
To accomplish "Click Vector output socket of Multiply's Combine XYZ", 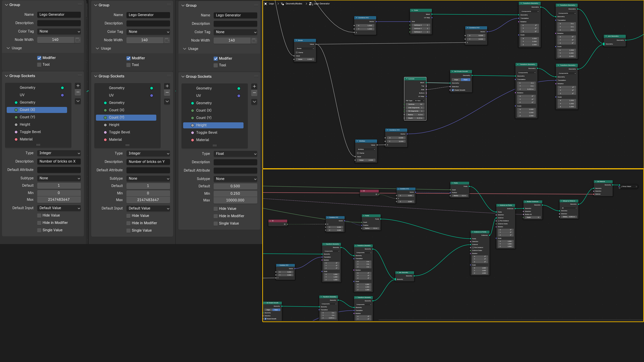I will click(x=407, y=134).
